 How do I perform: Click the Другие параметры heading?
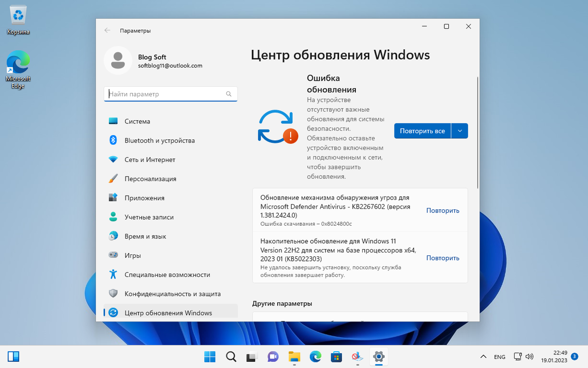click(x=282, y=303)
